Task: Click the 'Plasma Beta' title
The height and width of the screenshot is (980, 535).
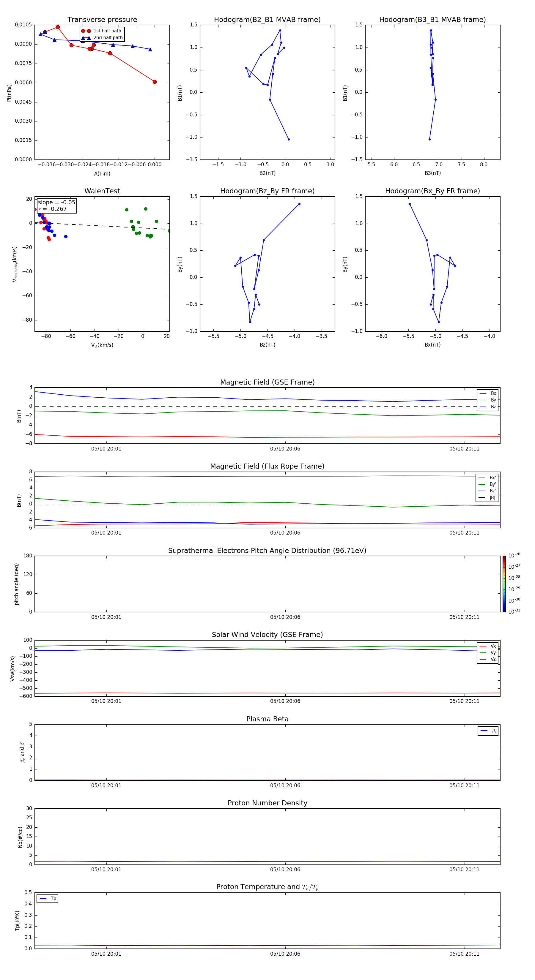Action: tap(267, 719)
